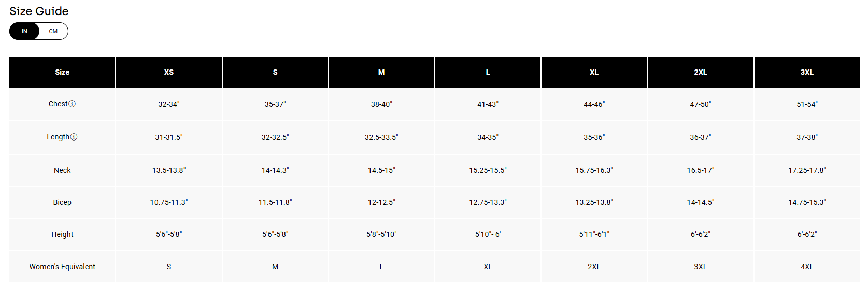868x293 pixels.
Task: Click the 3XL column header
Action: click(x=807, y=72)
